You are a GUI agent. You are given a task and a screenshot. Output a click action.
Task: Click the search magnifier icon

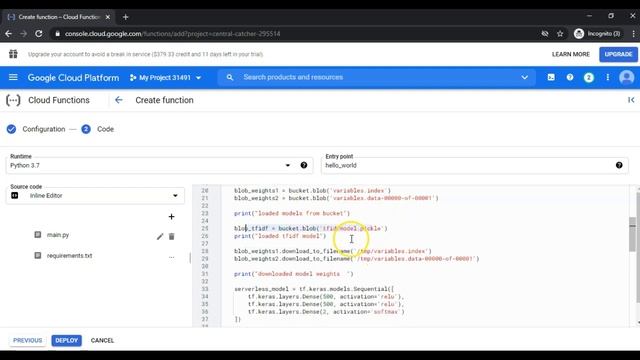coord(230,77)
